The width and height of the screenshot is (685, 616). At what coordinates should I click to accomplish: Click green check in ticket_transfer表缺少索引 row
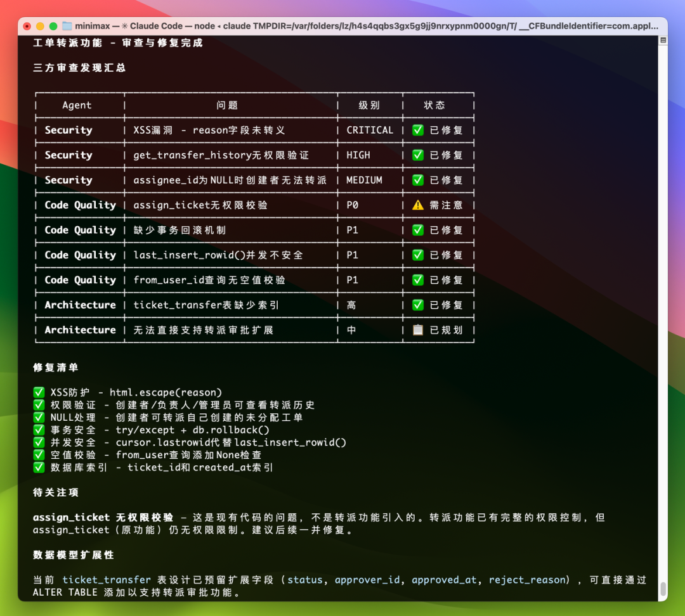(417, 305)
